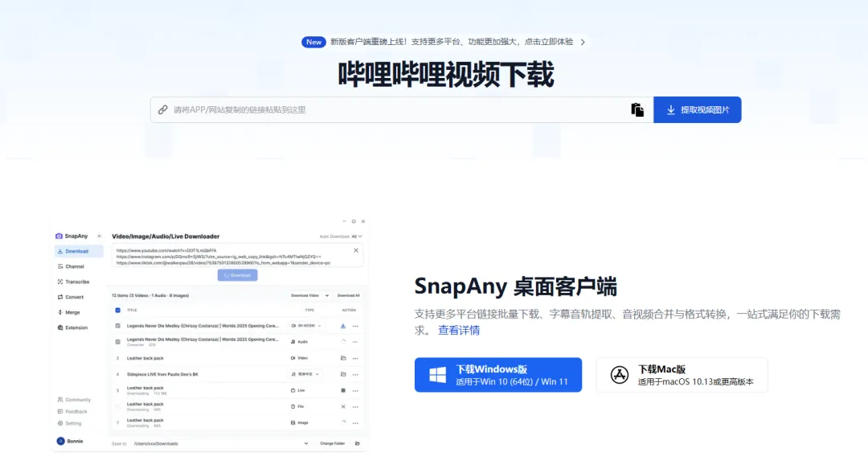Viewport: 868px width, 465px height.
Task: Click the preview Download button under the URLs
Action: pos(237,275)
